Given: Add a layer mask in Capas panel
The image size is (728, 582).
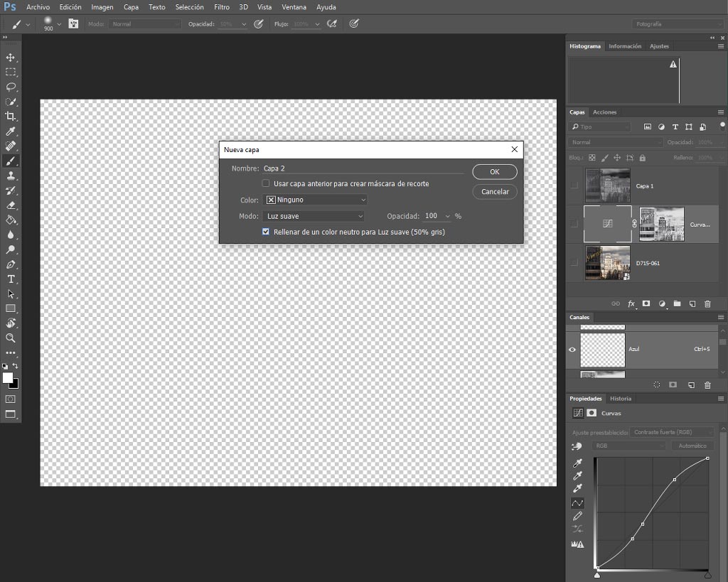Looking at the screenshot, I should (x=646, y=304).
